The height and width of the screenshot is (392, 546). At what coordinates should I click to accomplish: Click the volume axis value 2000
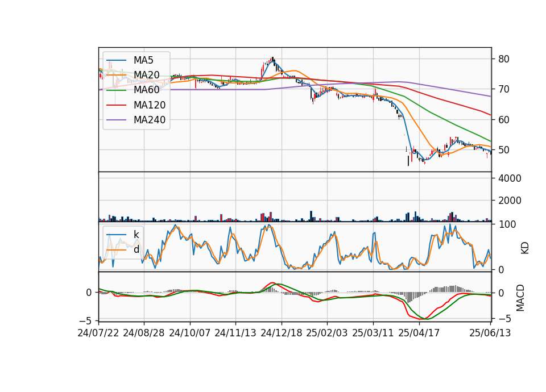pyautogui.click(x=510, y=201)
